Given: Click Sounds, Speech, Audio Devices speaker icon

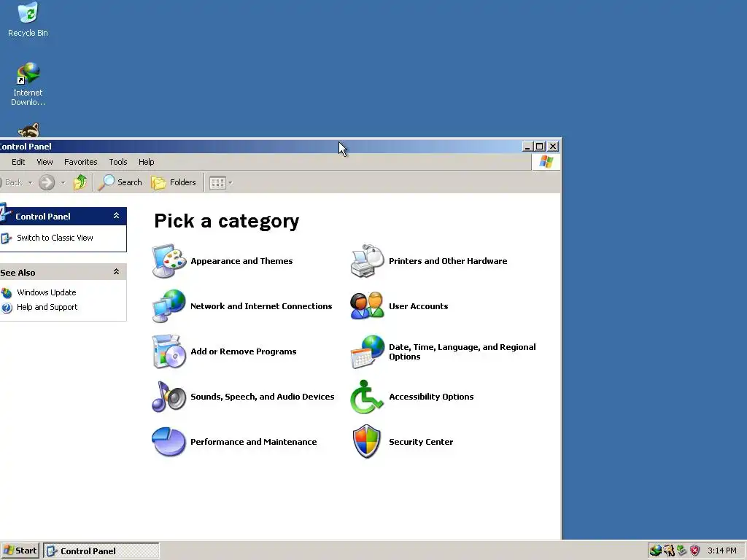Looking at the screenshot, I should click(x=169, y=397).
